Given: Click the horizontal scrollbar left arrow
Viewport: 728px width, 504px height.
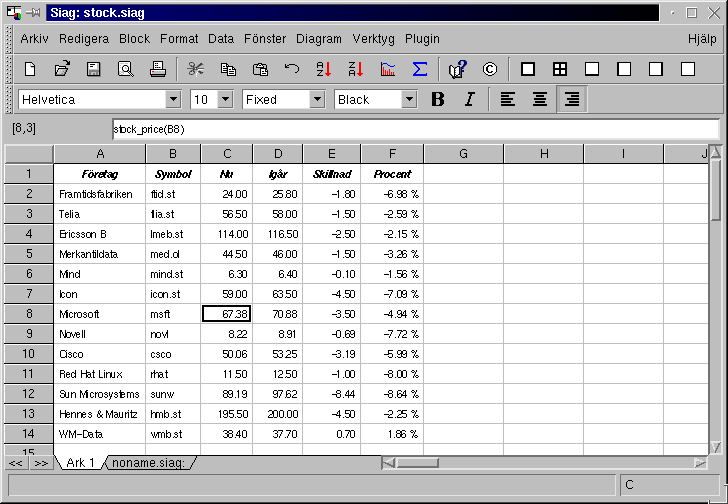Looking at the screenshot, I should 388,463.
